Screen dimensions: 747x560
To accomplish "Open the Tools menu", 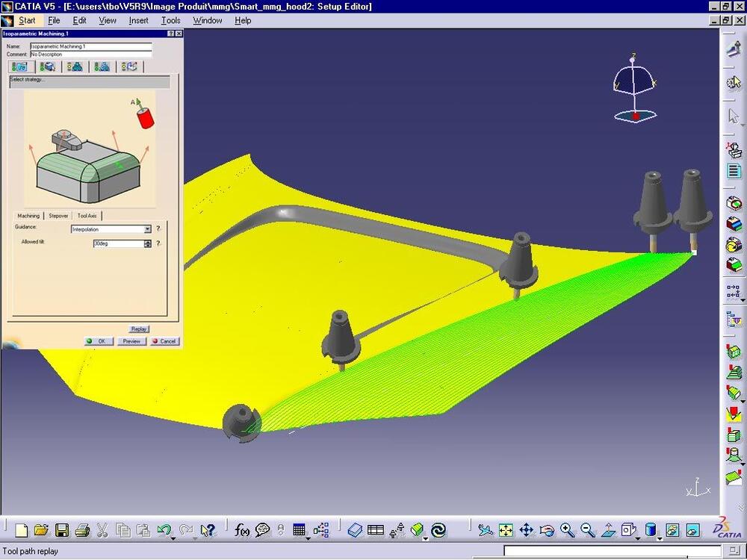I will (170, 20).
